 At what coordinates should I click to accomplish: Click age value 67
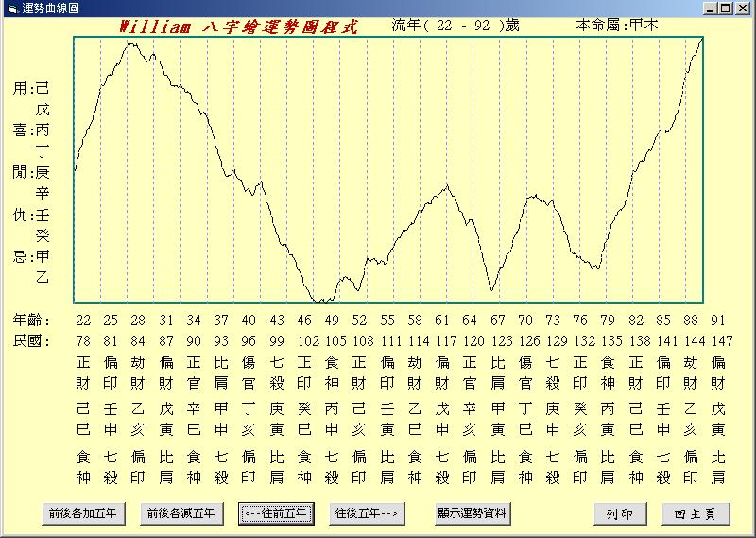[x=498, y=321]
